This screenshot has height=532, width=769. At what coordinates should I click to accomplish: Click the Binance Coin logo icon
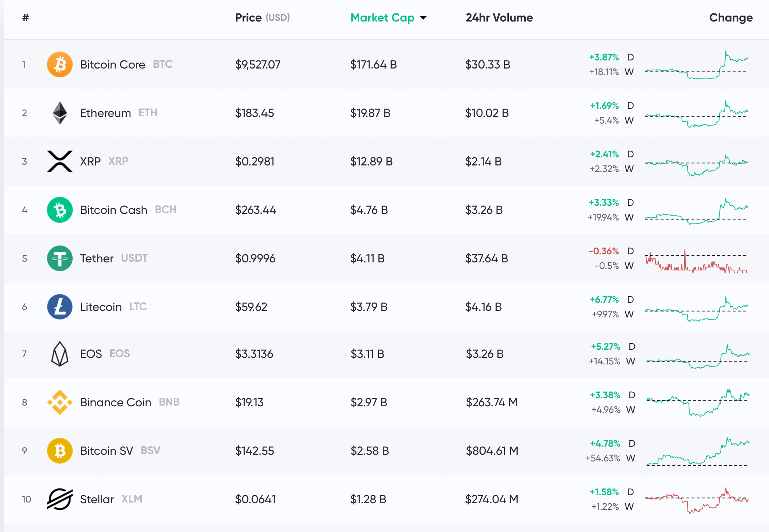(x=60, y=402)
